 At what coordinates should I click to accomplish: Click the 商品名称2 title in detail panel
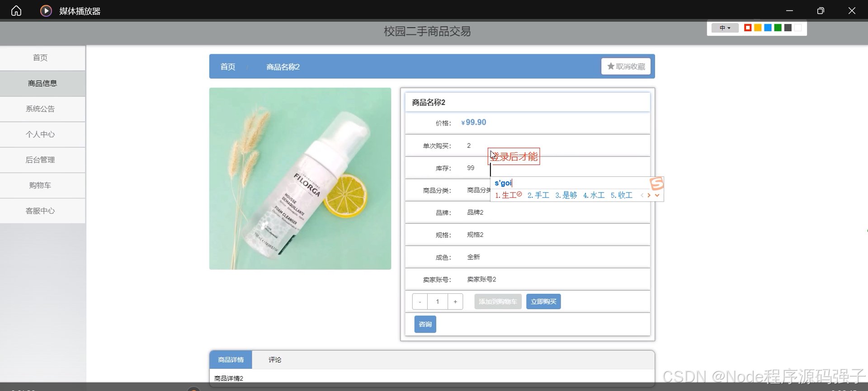pos(429,103)
